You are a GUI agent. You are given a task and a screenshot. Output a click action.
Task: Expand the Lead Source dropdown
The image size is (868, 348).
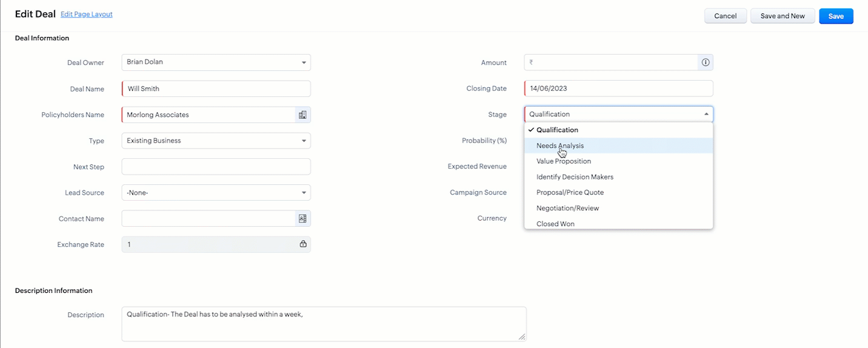tap(216, 193)
